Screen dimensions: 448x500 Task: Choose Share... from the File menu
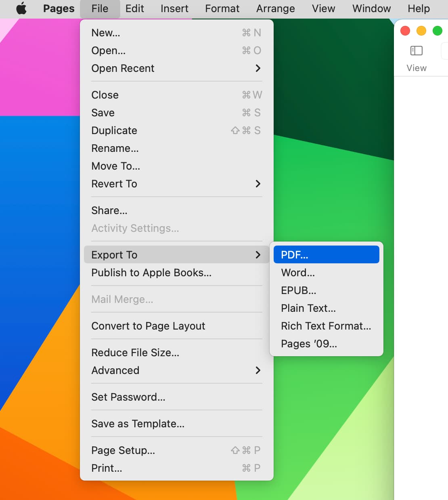[177, 210]
